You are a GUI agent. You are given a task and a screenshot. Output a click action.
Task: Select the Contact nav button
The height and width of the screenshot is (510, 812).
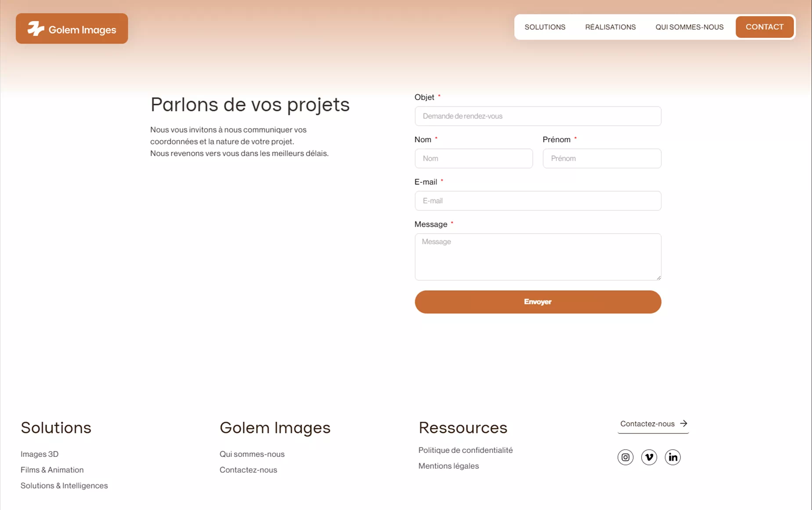[764, 27]
